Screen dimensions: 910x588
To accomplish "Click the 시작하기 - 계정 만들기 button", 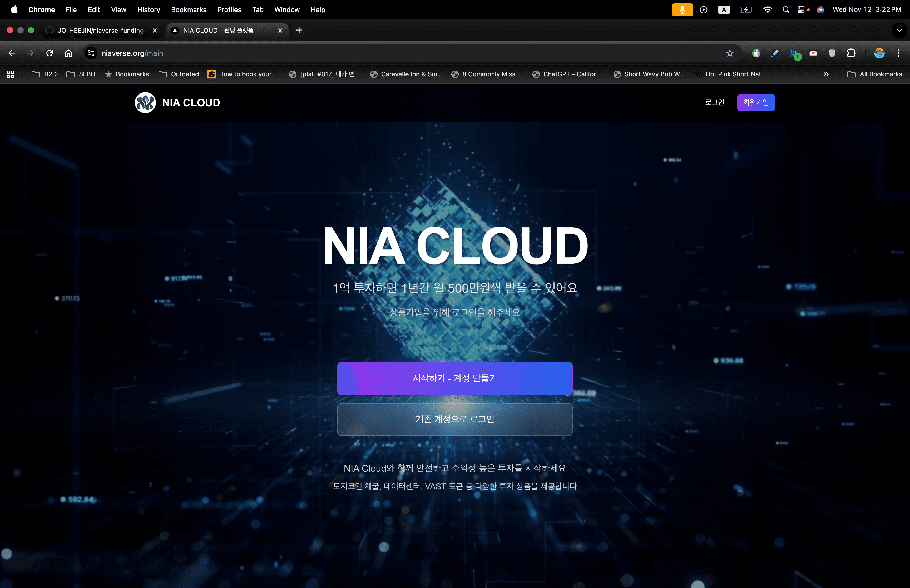I will [x=454, y=378].
